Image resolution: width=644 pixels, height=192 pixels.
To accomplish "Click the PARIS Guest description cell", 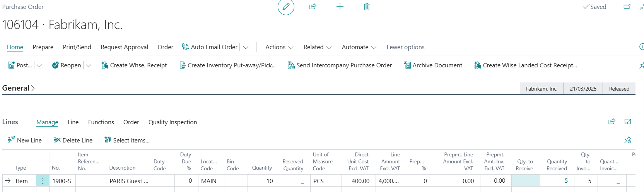I will [x=129, y=181].
